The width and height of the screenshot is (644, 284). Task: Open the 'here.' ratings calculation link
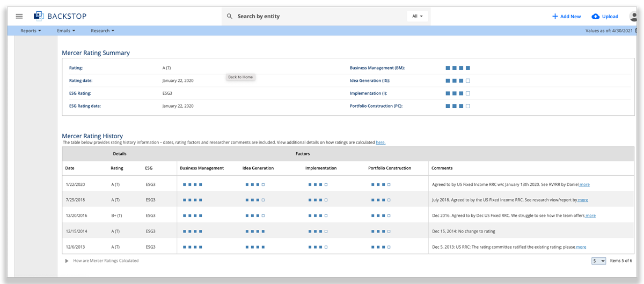coord(380,143)
